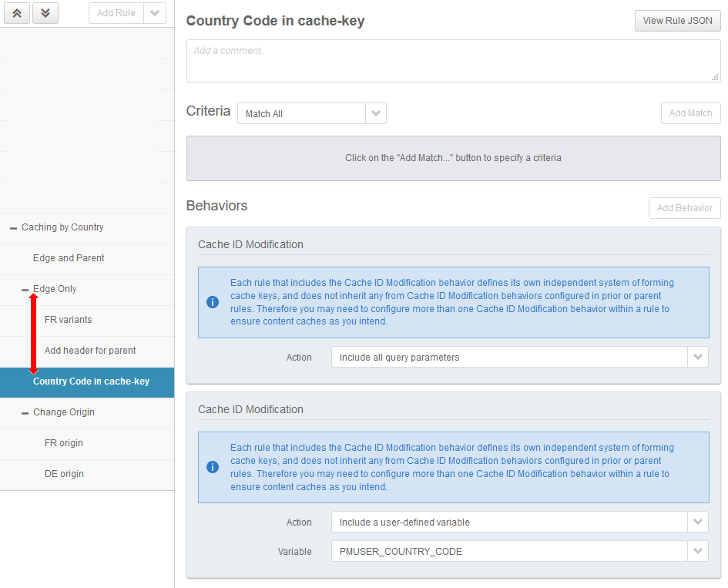Click the info icon in first Cache ID Modification

click(213, 302)
